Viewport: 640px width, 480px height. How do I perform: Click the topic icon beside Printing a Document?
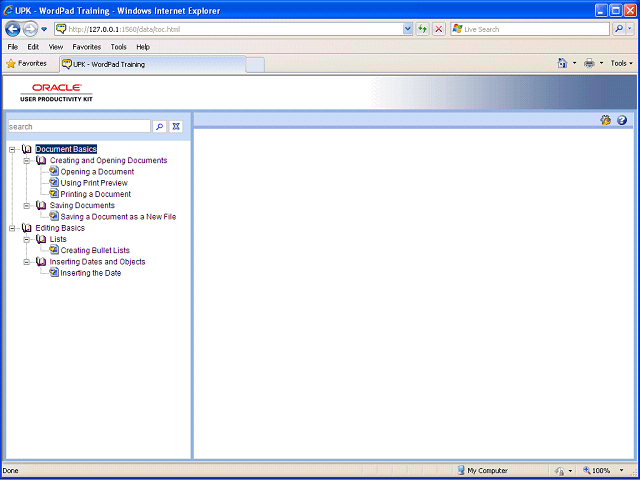pos(54,193)
